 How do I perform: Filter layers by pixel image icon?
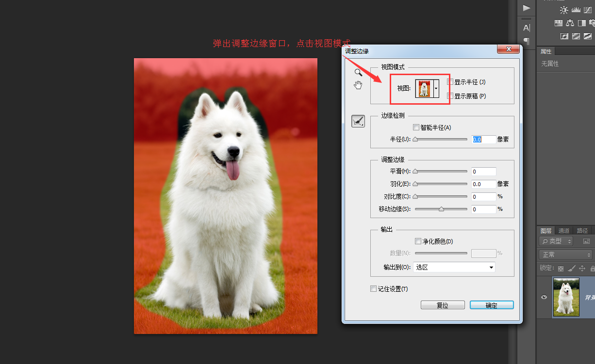(x=586, y=241)
